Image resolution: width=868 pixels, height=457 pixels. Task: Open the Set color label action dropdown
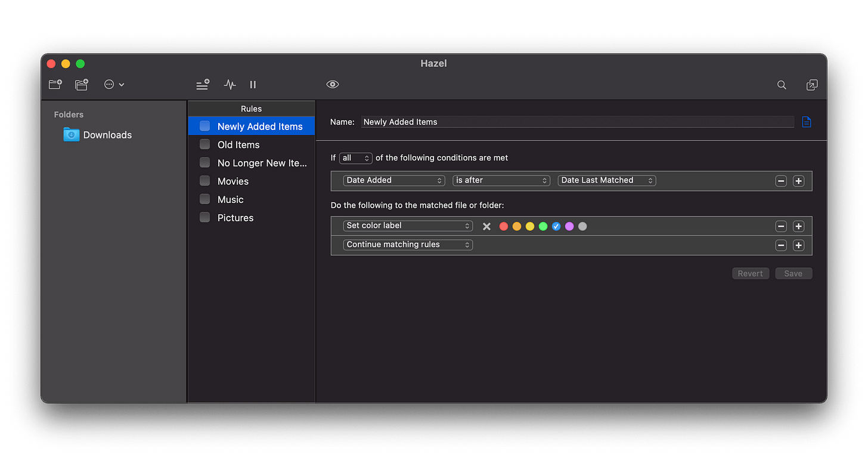click(408, 226)
